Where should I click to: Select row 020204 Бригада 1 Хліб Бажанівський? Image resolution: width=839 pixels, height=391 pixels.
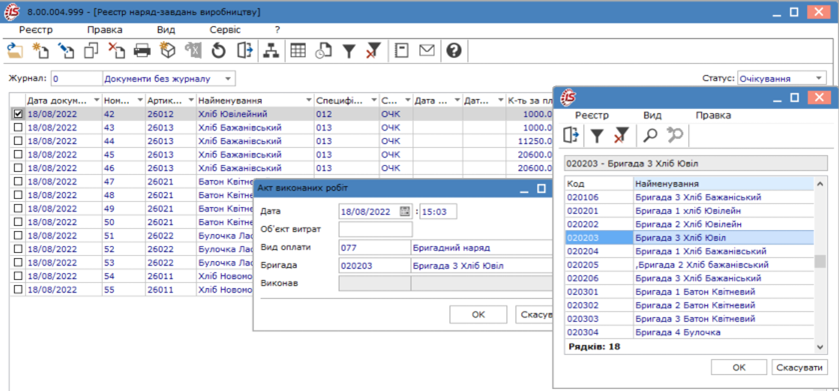click(690, 251)
